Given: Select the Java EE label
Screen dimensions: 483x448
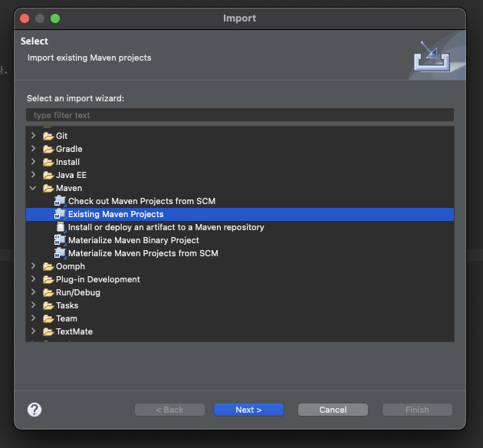Looking at the screenshot, I should (x=71, y=175).
